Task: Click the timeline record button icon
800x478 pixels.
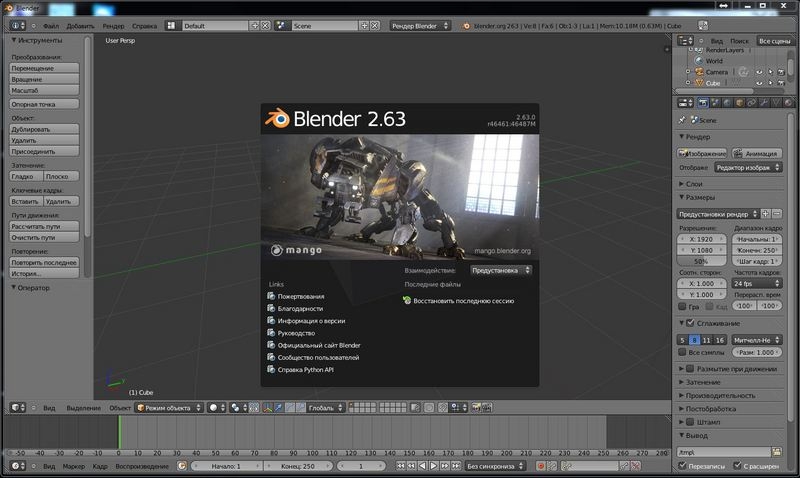Action: coord(540,466)
